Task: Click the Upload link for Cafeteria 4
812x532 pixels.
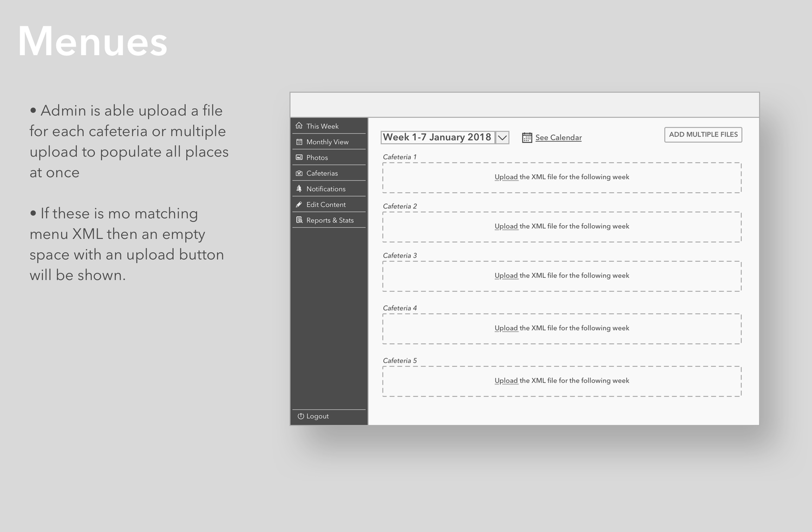Action: pyautogui.click(x=506, y=328)
